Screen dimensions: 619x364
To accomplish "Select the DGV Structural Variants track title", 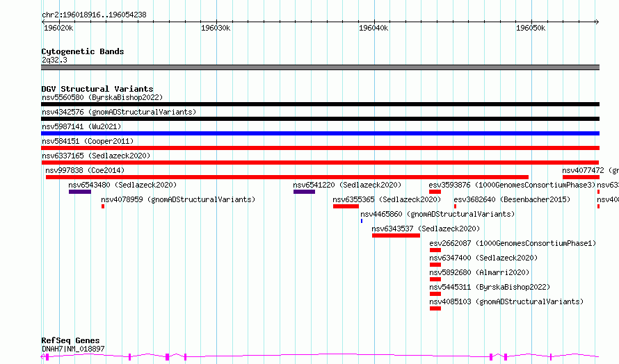I will coord(97,89).
